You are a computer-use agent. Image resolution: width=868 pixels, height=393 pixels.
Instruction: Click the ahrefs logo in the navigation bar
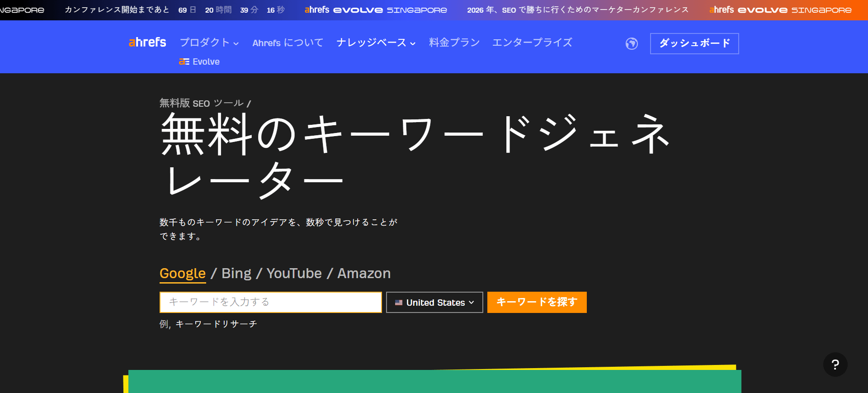pyautogui.click(x=147, y=43)
